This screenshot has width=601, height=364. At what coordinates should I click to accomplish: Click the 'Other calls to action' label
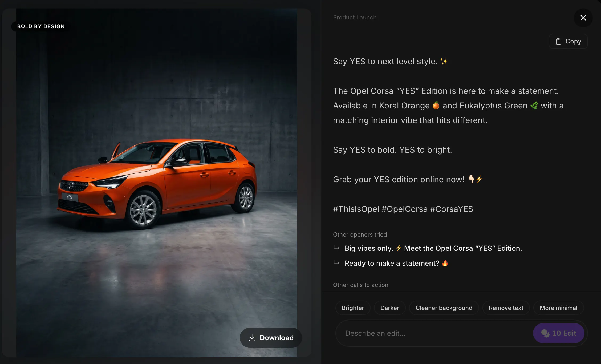(x=360, y=285)
